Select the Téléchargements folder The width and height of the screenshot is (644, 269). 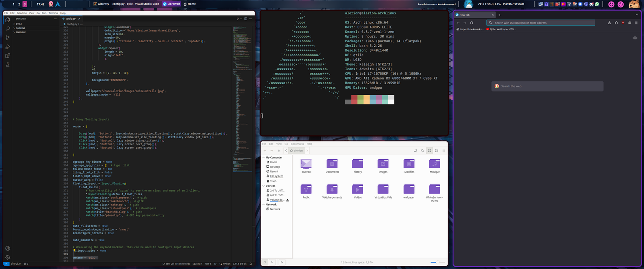(x=332, y=191)
